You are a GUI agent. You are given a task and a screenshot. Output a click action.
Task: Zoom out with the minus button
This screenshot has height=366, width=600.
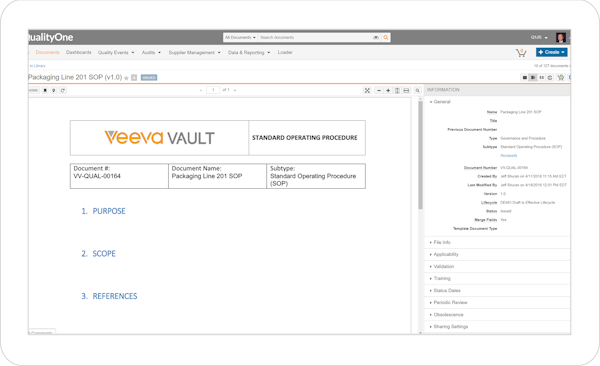pos(379,90)
